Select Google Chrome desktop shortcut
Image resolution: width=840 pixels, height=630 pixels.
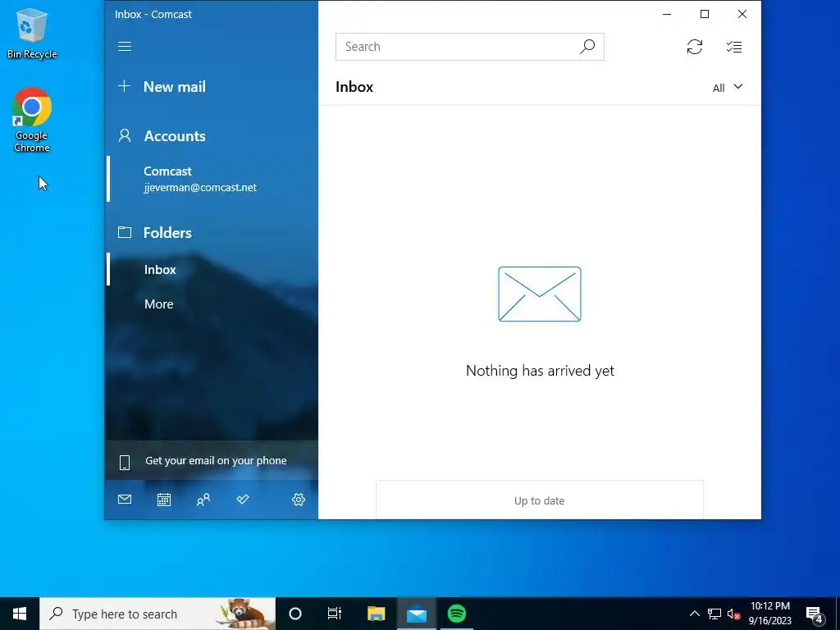pyautogui.click(x=32, y=120)
